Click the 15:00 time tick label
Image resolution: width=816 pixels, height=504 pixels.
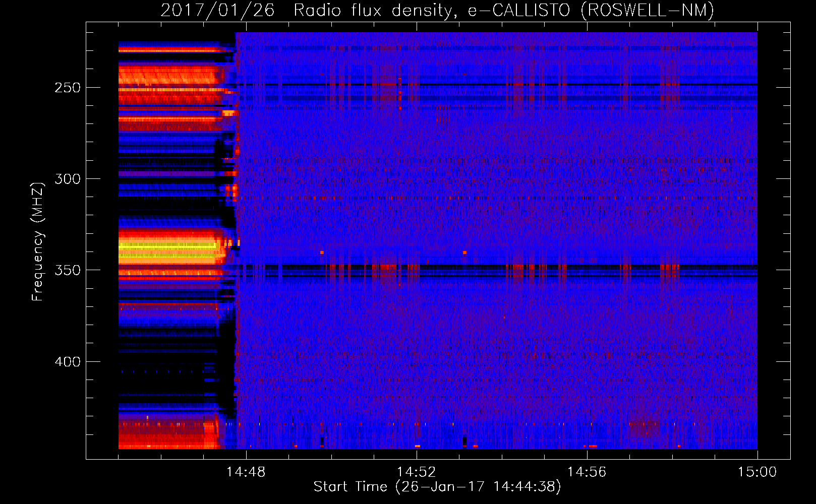[x=757, y=472]
